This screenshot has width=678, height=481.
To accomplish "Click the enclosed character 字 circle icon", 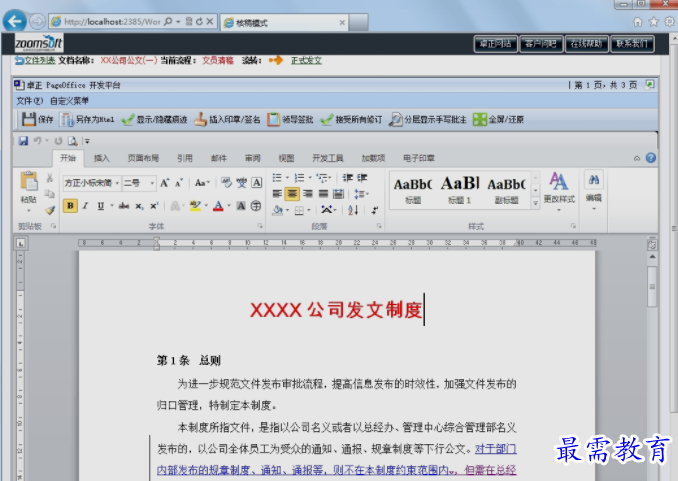I will (256, 206).
